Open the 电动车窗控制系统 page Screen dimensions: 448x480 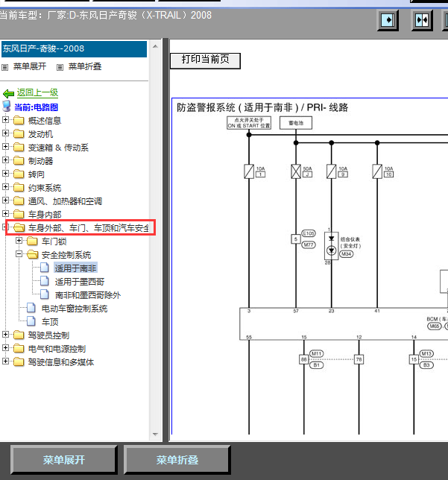click(x=75, y=309)
